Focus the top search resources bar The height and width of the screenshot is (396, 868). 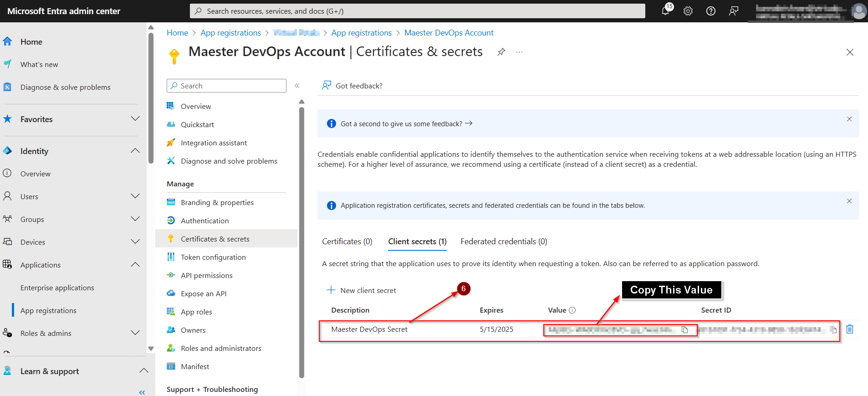pos(417,11)
